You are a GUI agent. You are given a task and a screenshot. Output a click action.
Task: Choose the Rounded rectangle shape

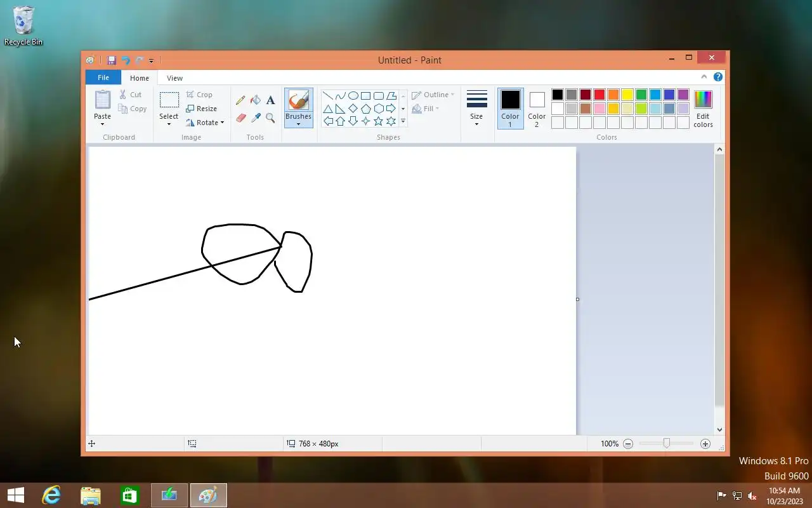(x=379, y=96)
